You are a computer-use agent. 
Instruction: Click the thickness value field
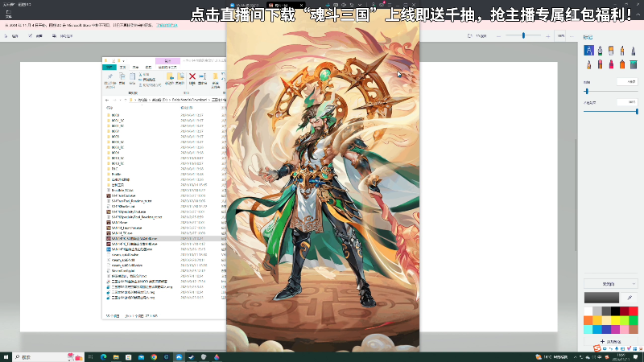[x=627, y=82]
